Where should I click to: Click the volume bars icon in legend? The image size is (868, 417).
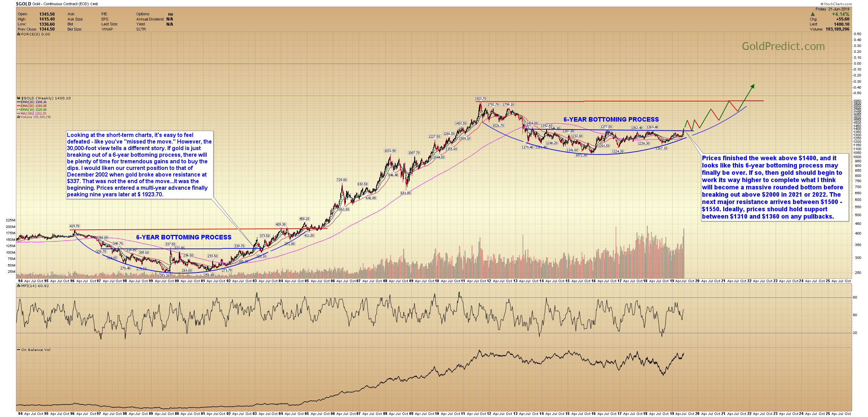tap(18, 117)
